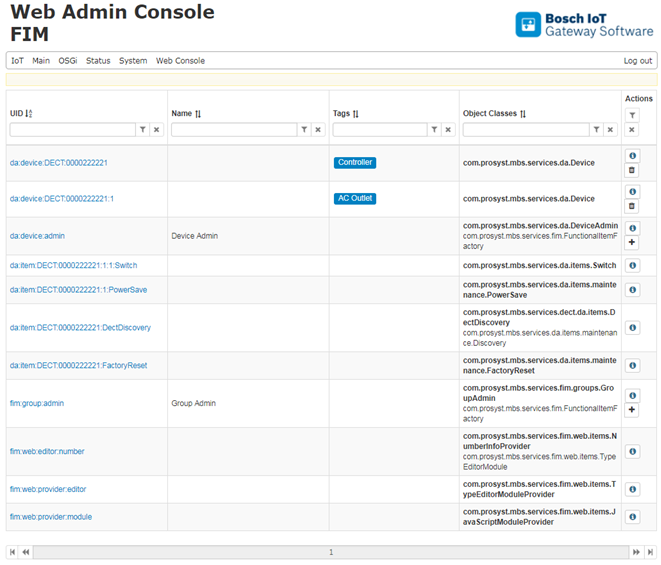This screenshot has height=565, width=661.
Task: Click plus icon in Device Admin row
Action: 632,243
